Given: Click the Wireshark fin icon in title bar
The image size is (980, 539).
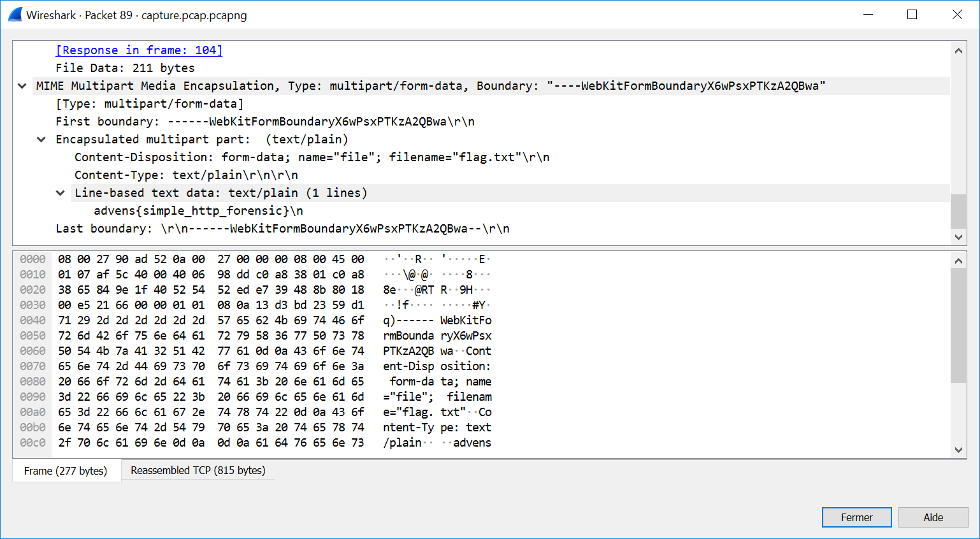Looking at the screenshot, I should (x=15, y=15).
